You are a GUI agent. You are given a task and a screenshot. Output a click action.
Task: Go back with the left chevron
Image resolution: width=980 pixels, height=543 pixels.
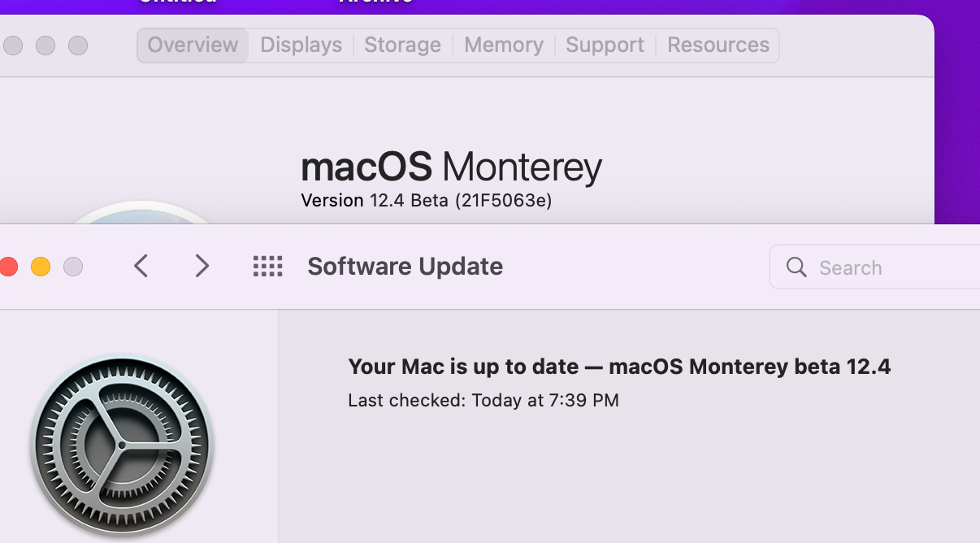pos(141,266)
